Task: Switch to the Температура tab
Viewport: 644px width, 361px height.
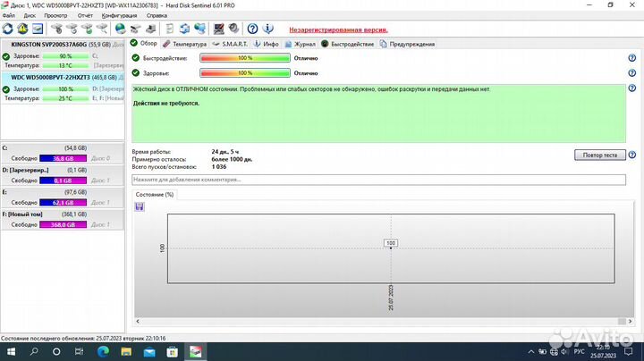Action: point(184,44)
